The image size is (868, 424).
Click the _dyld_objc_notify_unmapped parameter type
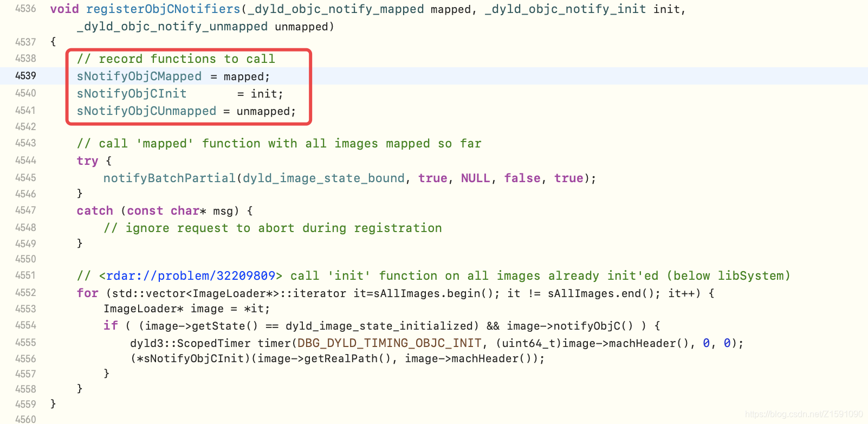(172, 27)
